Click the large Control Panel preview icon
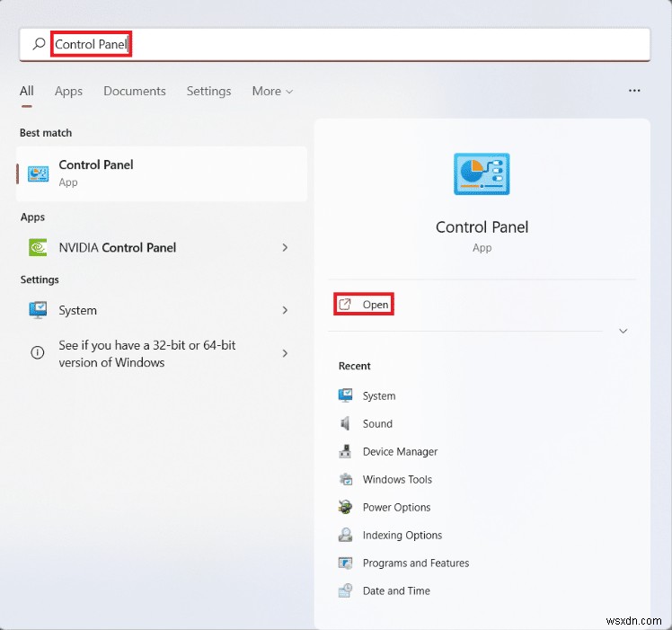The width and height of the screenshot is (672, 630). tap(482, 173)
